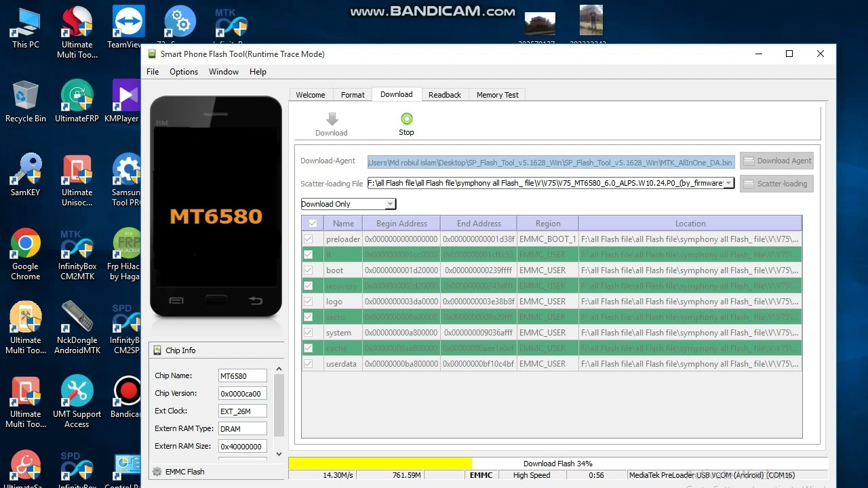
Task: Open InfinityBox CM2SP desktop shortcut
Action: click(x=126, y=328)
